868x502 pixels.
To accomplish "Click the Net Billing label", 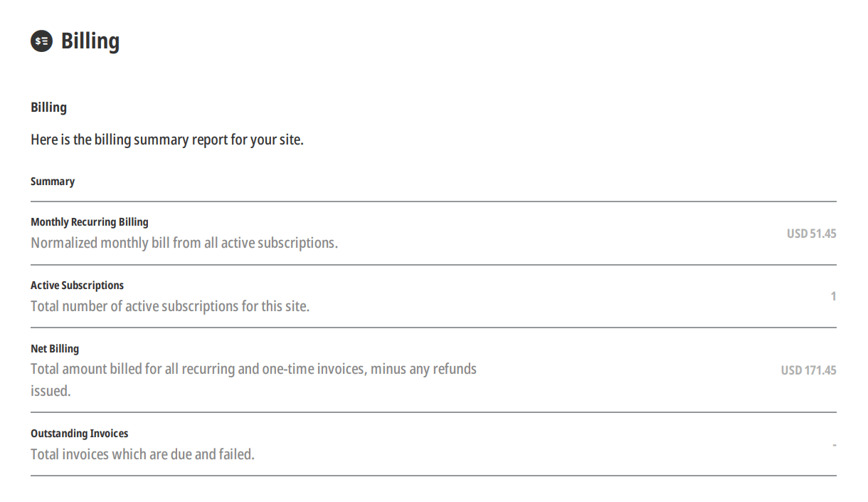I will [x=55, y=349].
